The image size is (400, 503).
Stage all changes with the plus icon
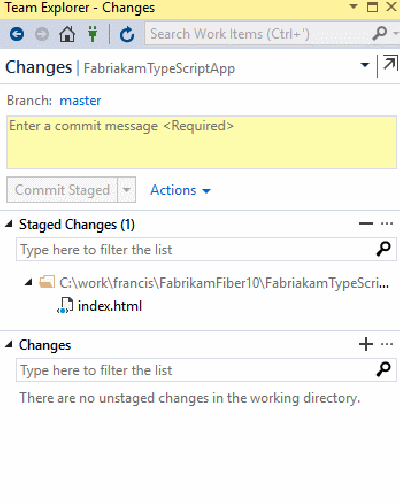pos(366,344)
